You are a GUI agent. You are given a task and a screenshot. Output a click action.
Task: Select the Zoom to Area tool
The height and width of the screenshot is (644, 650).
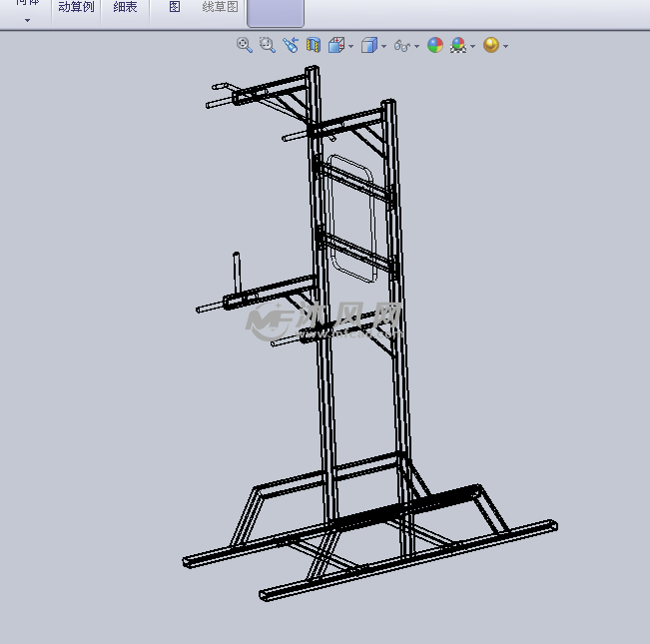pyautogui.click(x=267, y=45)
